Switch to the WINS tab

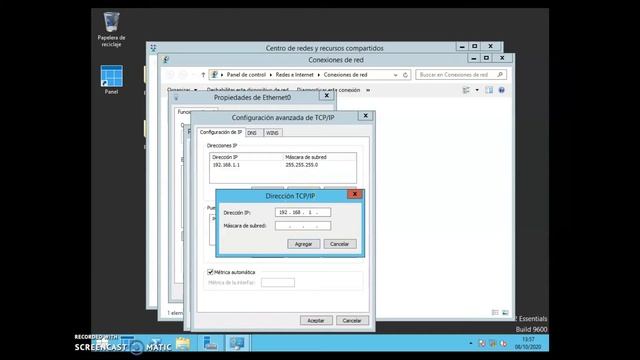point(272,133)
